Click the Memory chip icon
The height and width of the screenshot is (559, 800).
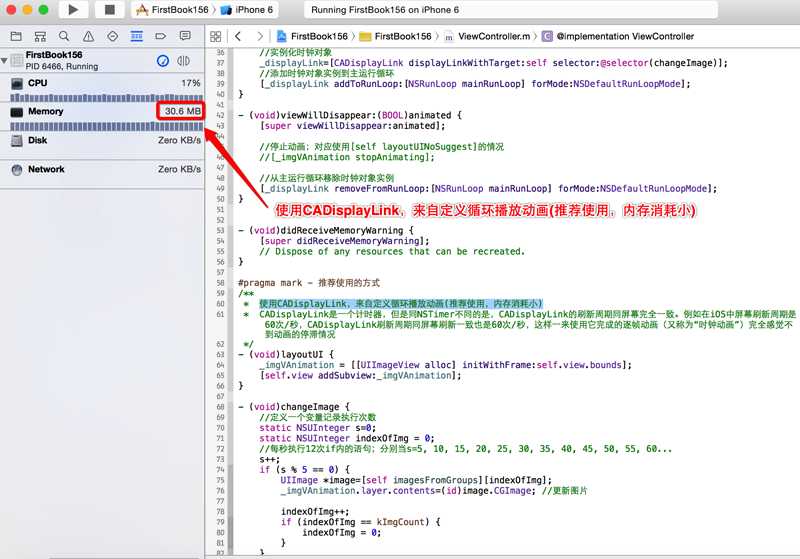(17, 112)
